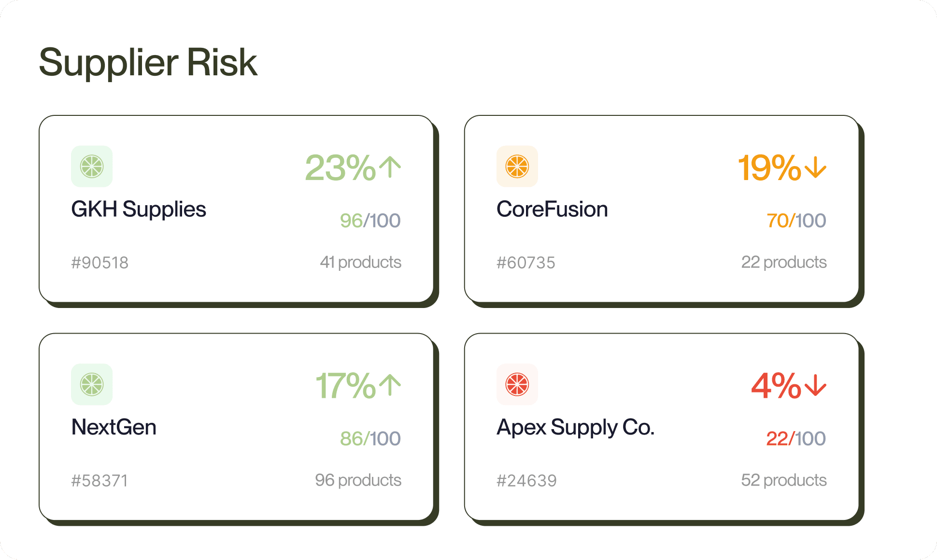Viewport: 937px width, 560px height.
Task: Select the downward arrow beside CoreFusion's 19%
Action: point(815,168)
